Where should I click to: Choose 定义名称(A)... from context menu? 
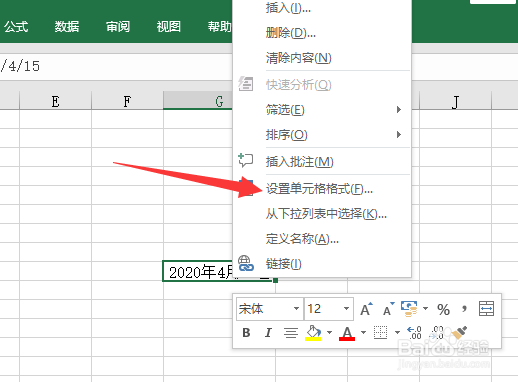pos(302,239)
